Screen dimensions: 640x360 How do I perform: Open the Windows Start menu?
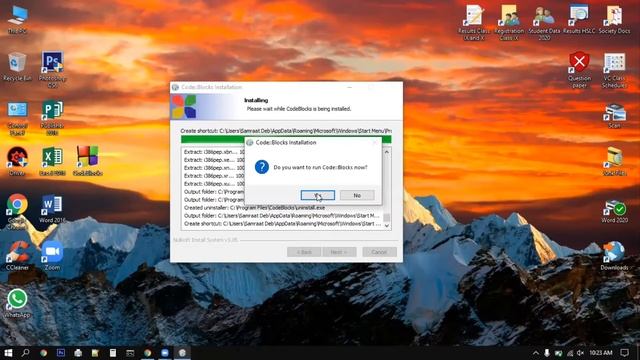[x=8, y=353]
